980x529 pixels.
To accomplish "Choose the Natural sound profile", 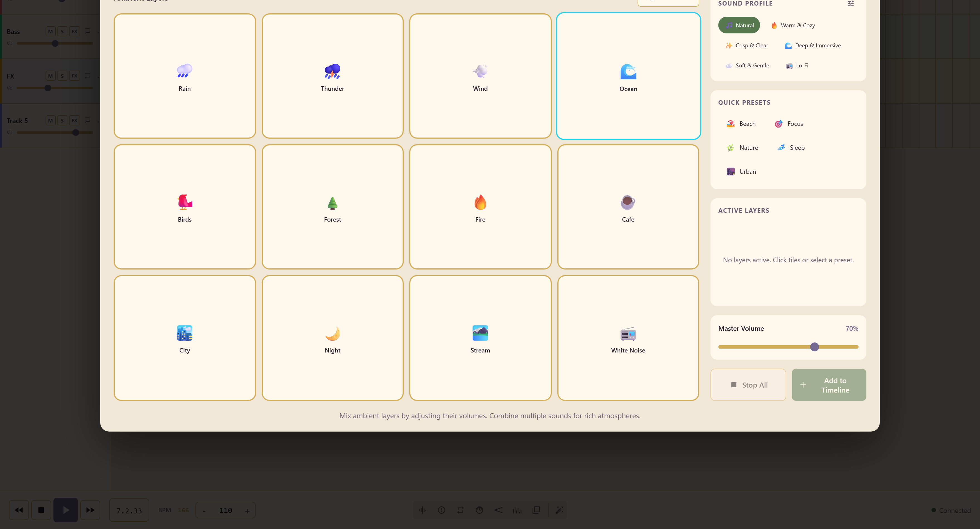I will (739, 25).
